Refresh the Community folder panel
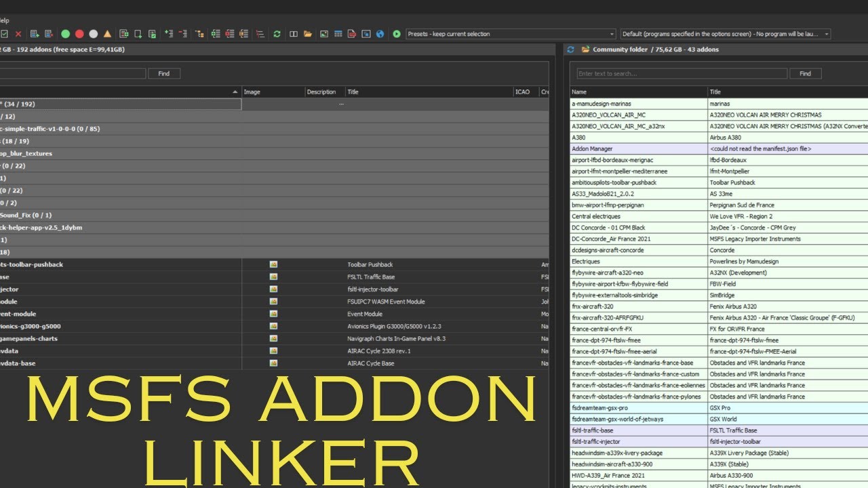The height and width of the screenshot is (488, 868). 570,49
